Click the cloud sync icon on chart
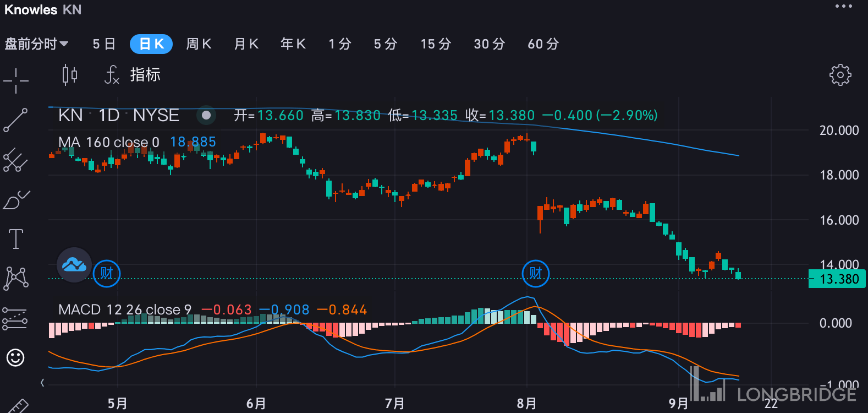Viewport: 868px width, 413px height. tap(74, 265)
